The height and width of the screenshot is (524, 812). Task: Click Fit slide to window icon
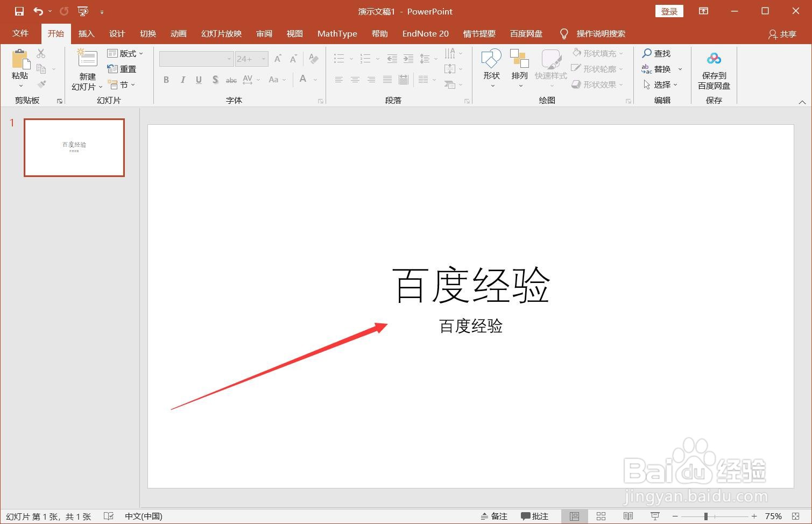click(x=795, y=516)
